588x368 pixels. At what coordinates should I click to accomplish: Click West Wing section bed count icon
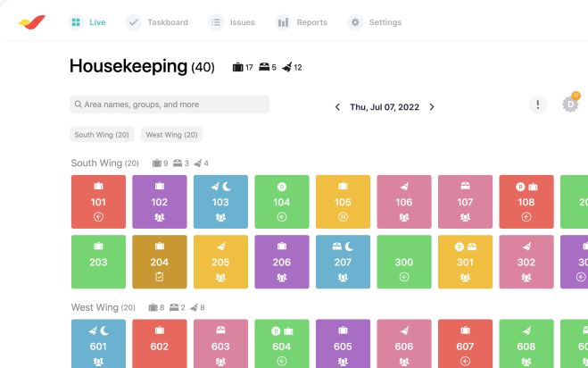pyautogui.click(x=174, y=307)
